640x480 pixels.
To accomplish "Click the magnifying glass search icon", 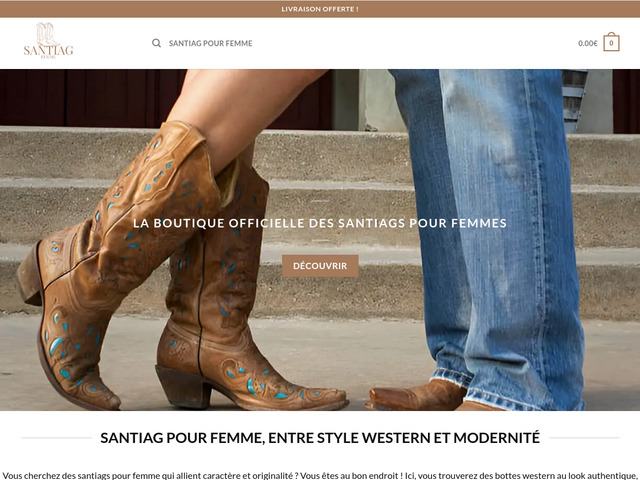I will tap(156, 43).
